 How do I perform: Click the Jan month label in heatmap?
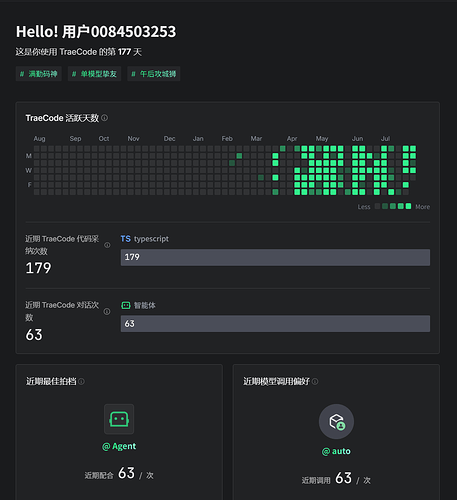(198, 139)
